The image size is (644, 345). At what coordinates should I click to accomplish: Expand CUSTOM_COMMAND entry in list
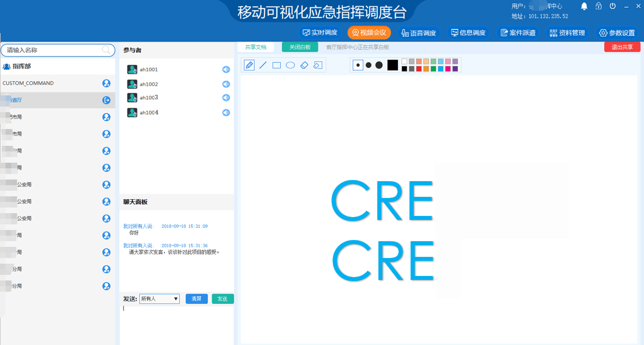106,84
